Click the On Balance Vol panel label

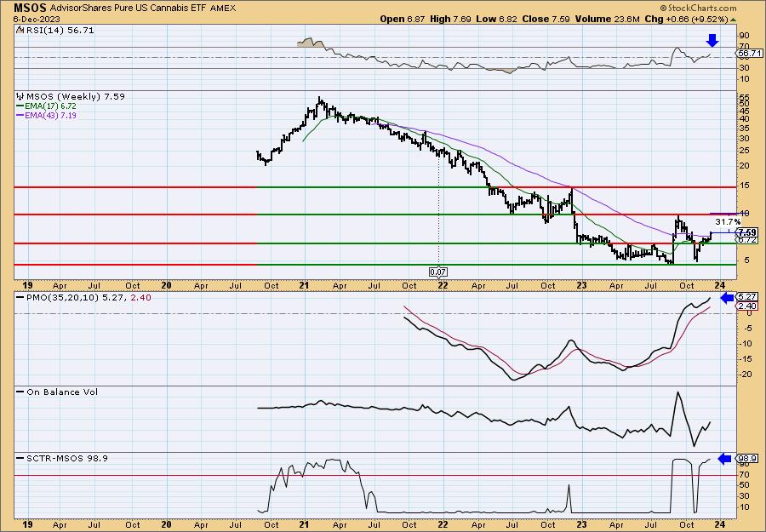(62, 392)
